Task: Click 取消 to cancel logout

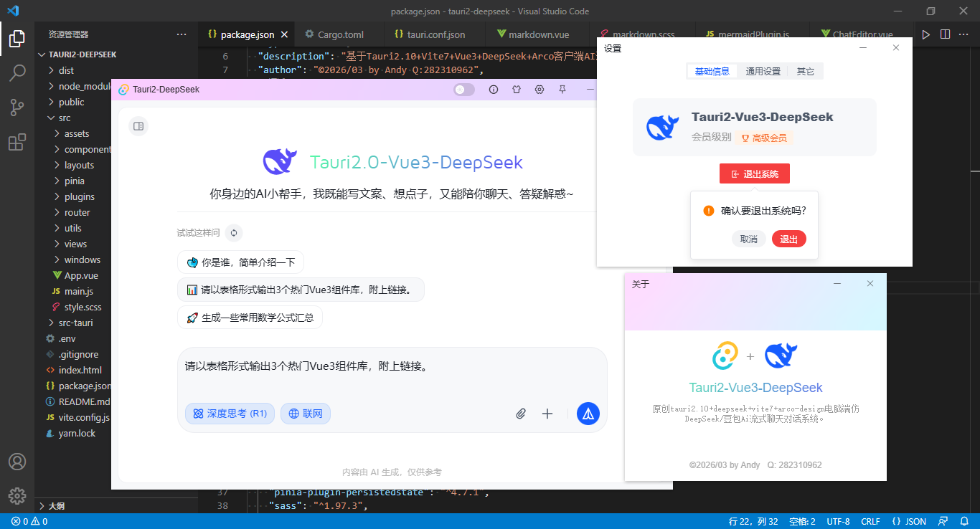Action: click(x=748, y=239)
